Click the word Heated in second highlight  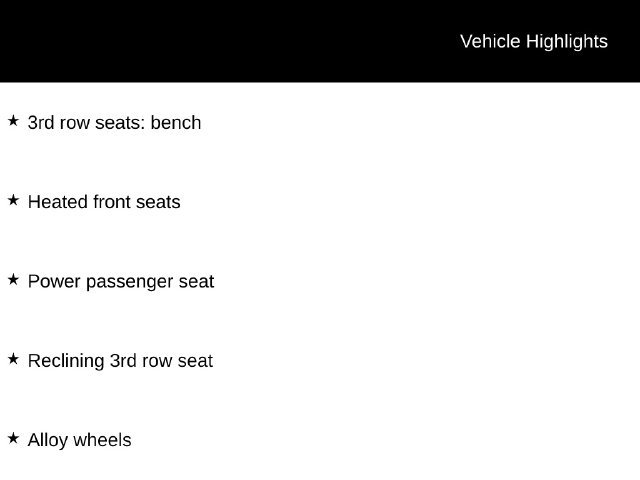click(x=58, y=202)
